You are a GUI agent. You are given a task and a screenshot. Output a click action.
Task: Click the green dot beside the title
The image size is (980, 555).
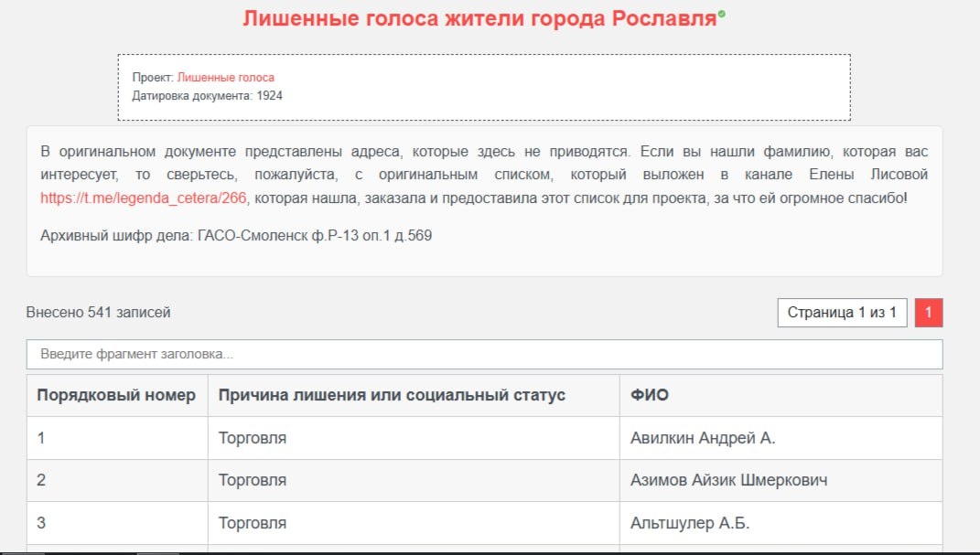click(721, 14)
